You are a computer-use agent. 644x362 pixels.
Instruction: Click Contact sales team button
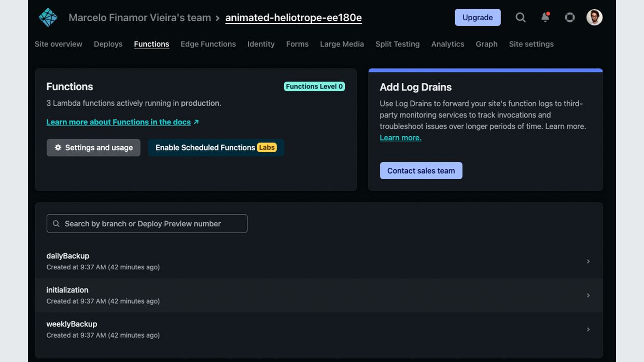click(x=421, y=171)
